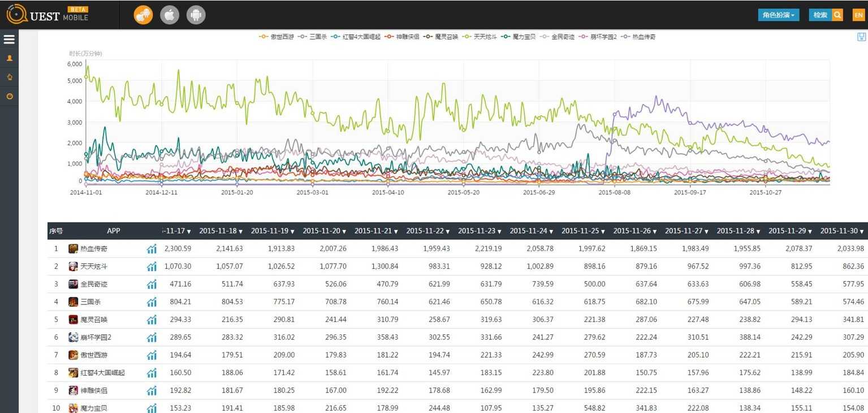Open the trend chart icon for 三国杀
The image size is (868, 413).
(x=152, y=302)
